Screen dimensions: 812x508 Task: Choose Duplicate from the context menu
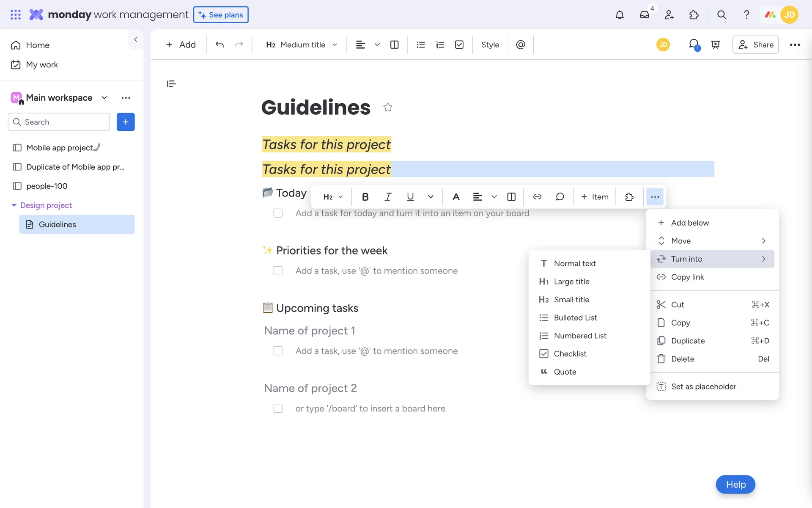pyautogui.click(x=688, y=341)
